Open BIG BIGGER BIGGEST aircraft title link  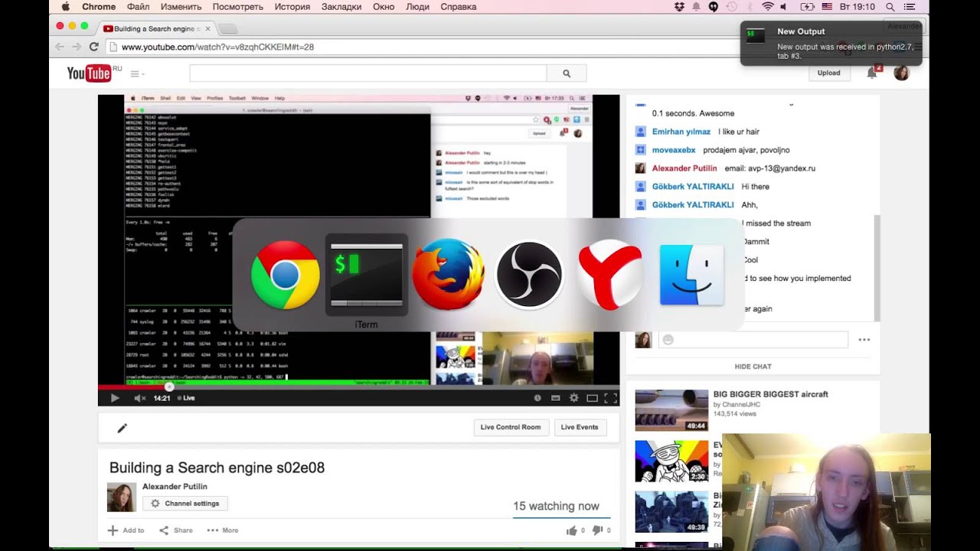pos(771,394)
